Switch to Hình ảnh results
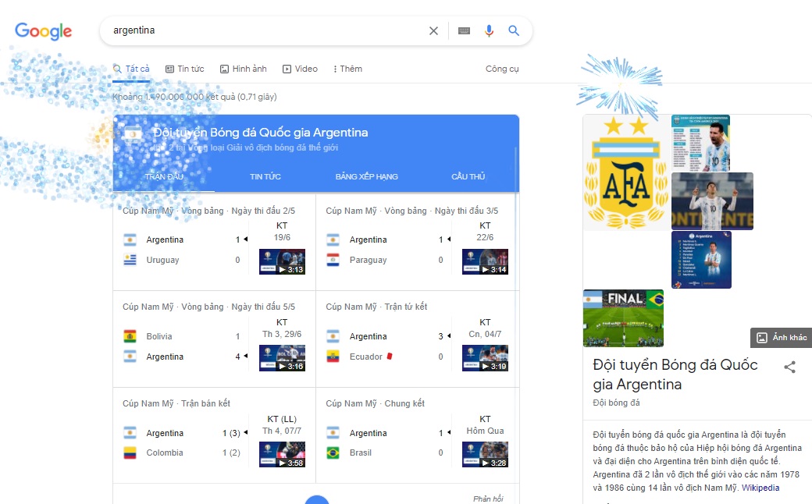 243,69
